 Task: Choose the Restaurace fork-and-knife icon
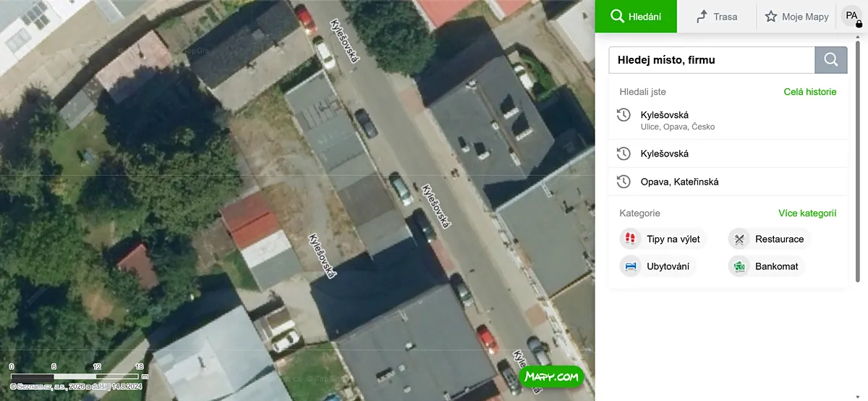pos(739,239)
